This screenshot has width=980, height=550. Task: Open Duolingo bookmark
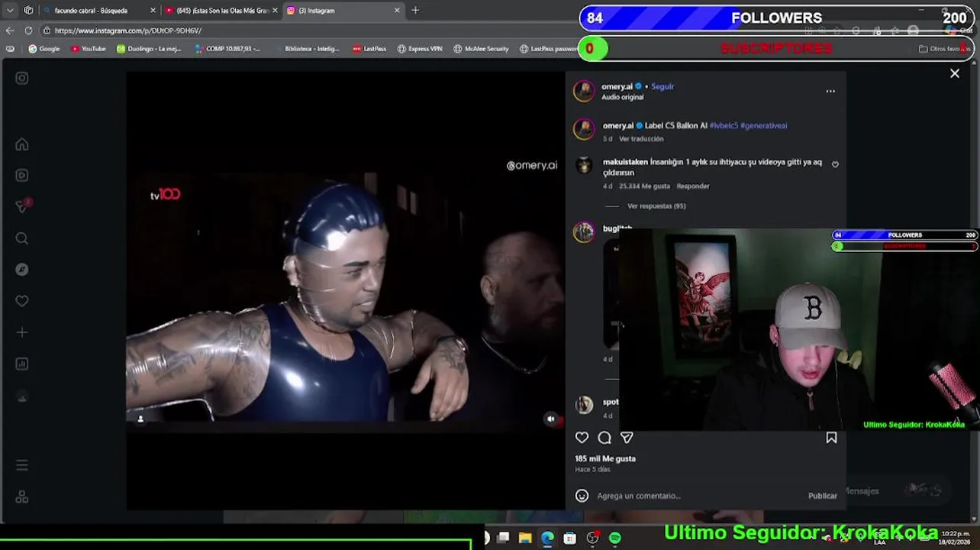[148, 48]
